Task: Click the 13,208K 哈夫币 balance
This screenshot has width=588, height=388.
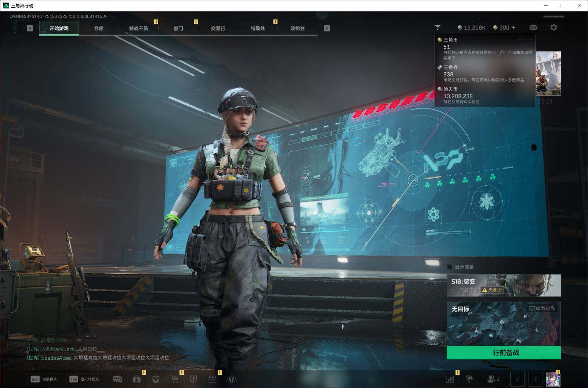Action: click(x=472, y=28)
